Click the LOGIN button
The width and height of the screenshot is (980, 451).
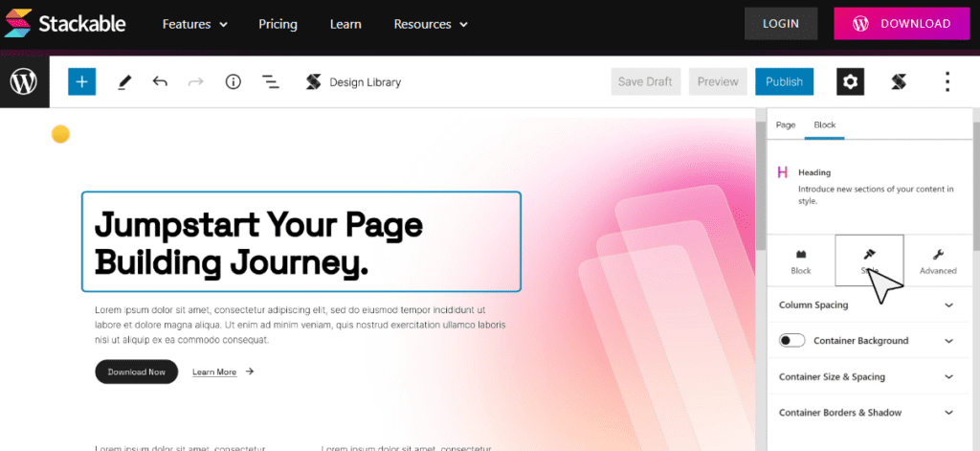[781, 24]
